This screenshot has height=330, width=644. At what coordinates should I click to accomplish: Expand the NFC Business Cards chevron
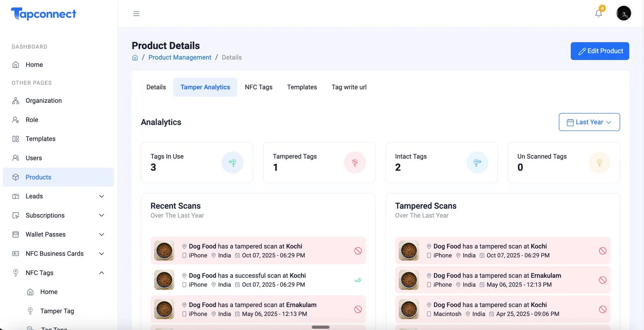point(101,253)
